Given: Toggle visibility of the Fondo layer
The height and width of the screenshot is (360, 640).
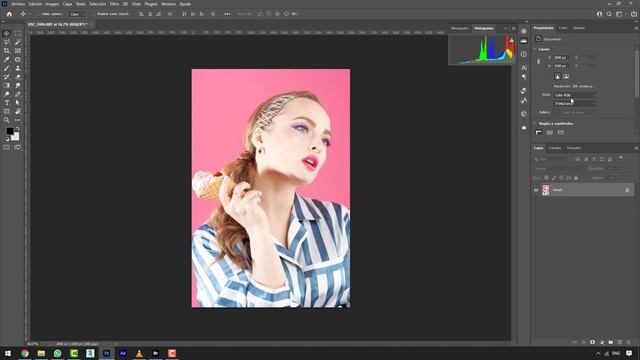Looking at the screenshot, I should coord(536,190).
